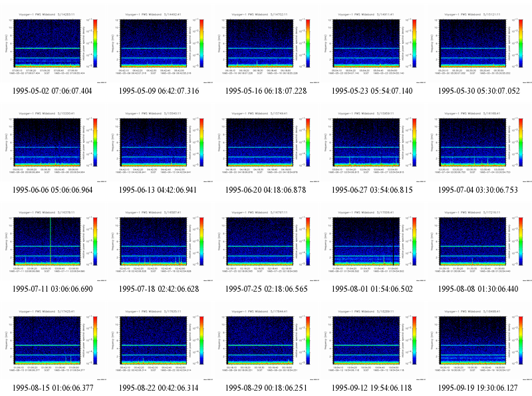The height and width of the screenshot is (396, 532).
Task: Click the caption text 1995-05-02 07:06:07.404
Action: point(53,91)
